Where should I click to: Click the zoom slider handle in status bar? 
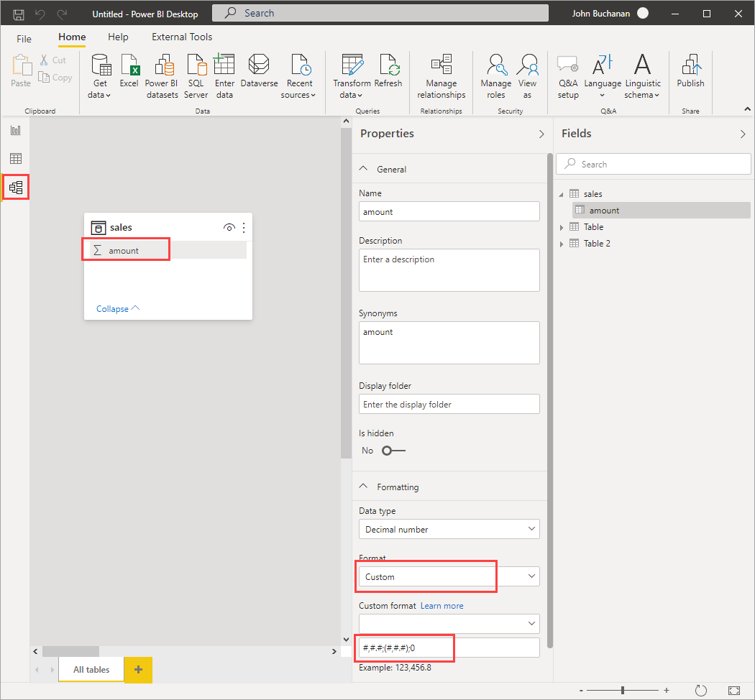coord(623,691)
